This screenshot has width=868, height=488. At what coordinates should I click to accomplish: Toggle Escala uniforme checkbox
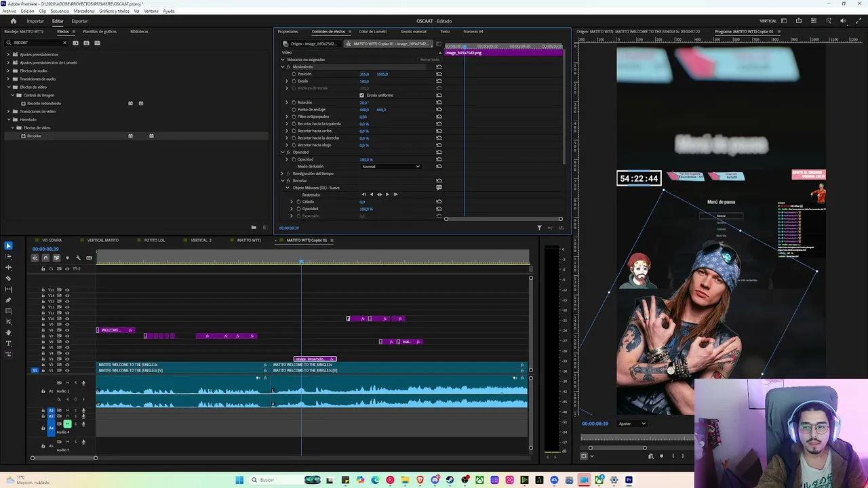[361, 96]
